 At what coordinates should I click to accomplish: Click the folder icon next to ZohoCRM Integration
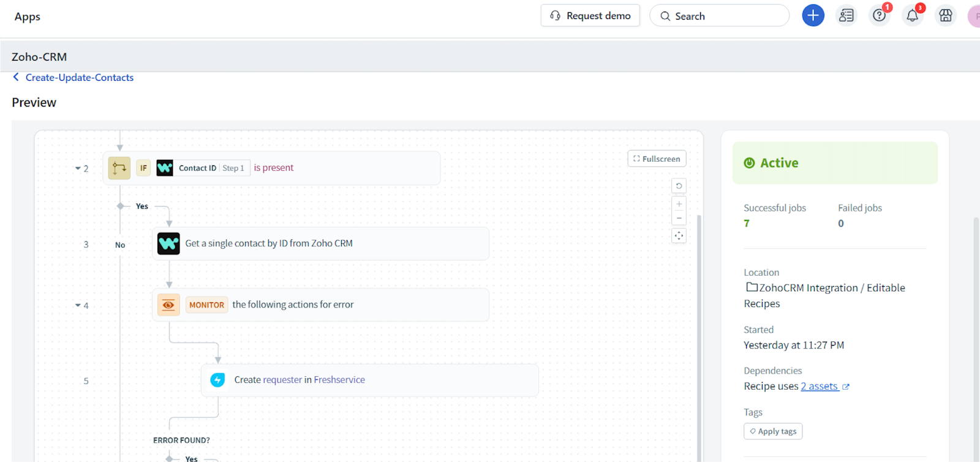[752, 287]
